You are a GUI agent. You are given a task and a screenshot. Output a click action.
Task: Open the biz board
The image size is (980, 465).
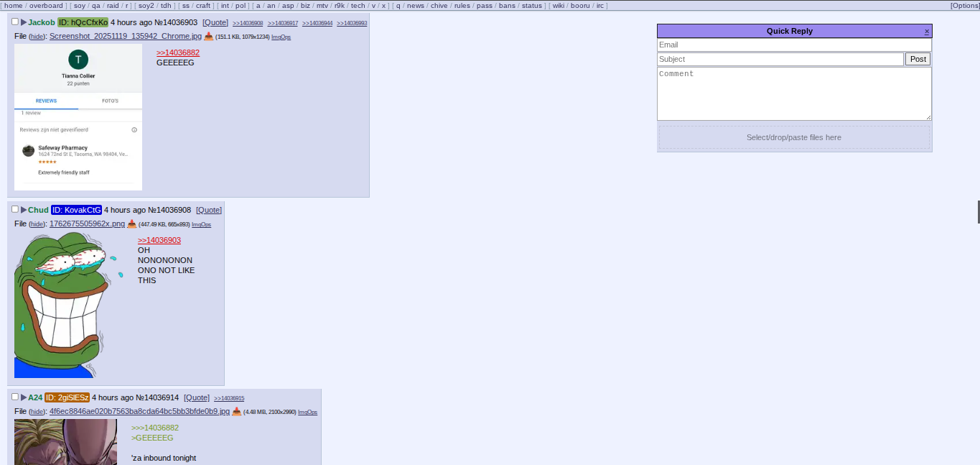click(305, 6)
